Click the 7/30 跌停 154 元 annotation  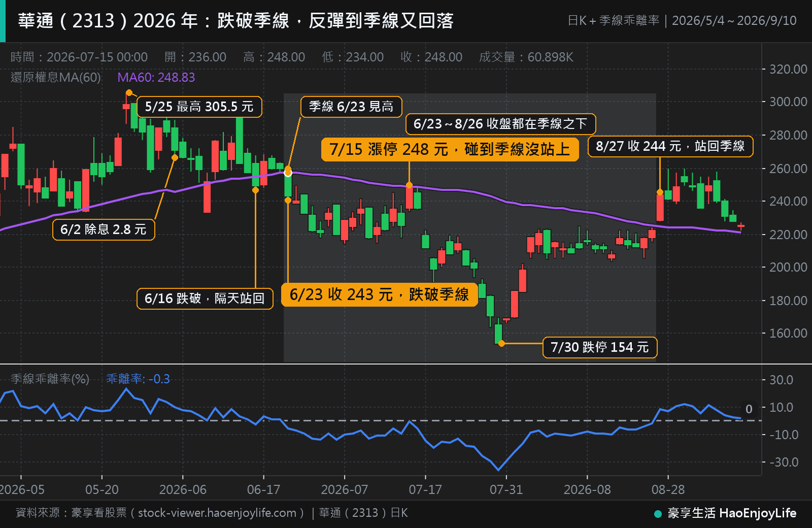click(600, 347)
